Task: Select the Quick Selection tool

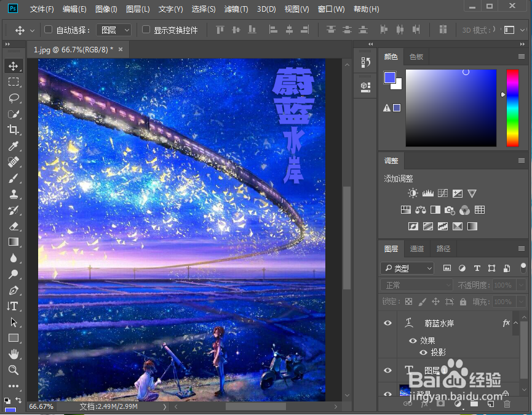Action: [14, 114]
